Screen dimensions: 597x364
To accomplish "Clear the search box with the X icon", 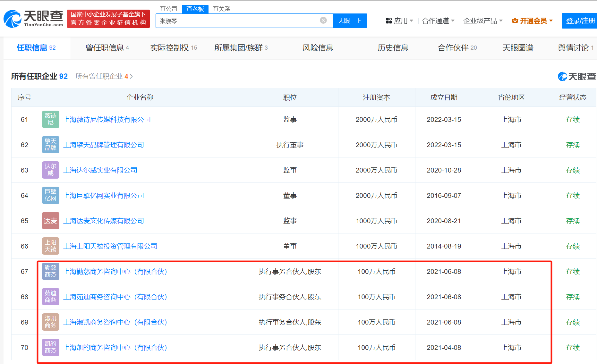I will (323, 21).
